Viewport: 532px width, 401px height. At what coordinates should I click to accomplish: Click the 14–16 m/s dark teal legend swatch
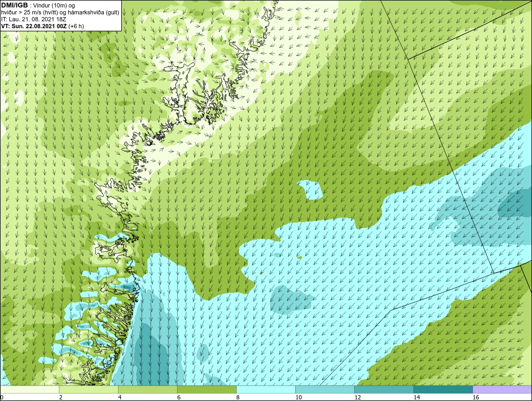(x=443, y=389)
